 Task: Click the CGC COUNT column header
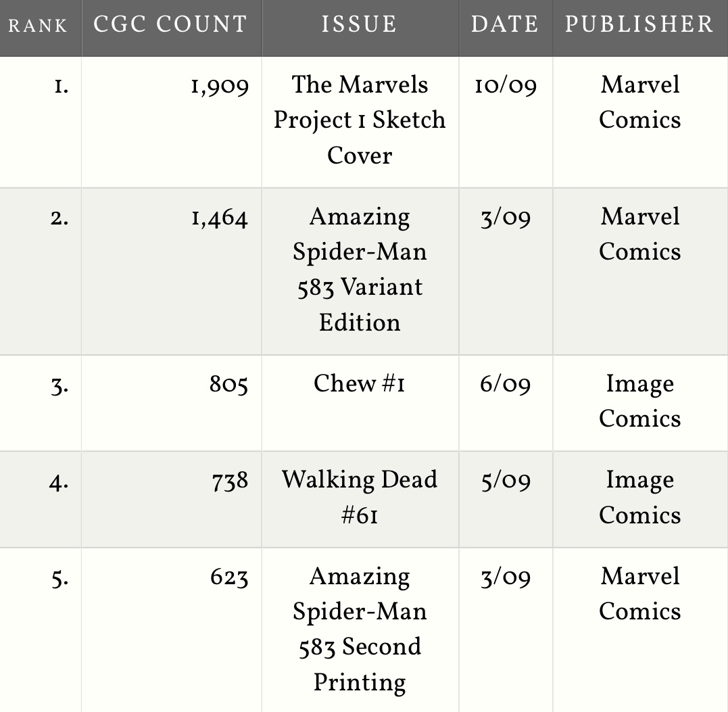pyautogui.click(x=170, y=24)
